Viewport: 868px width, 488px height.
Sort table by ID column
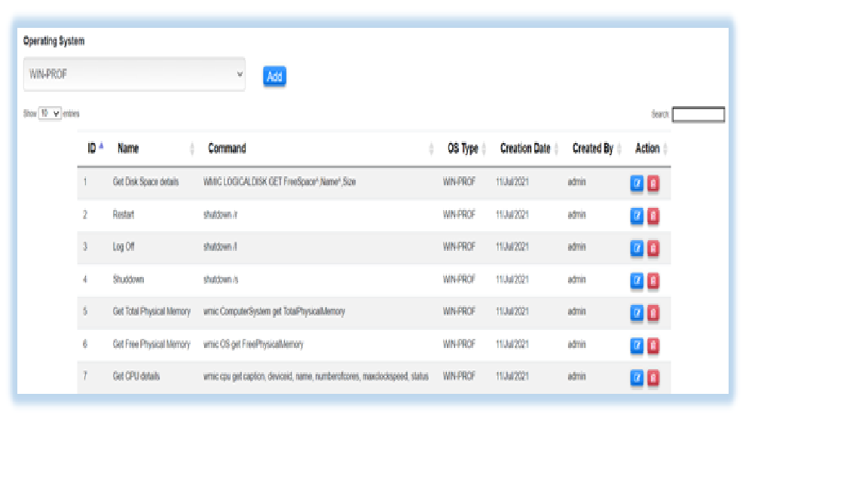click(95, 148)
